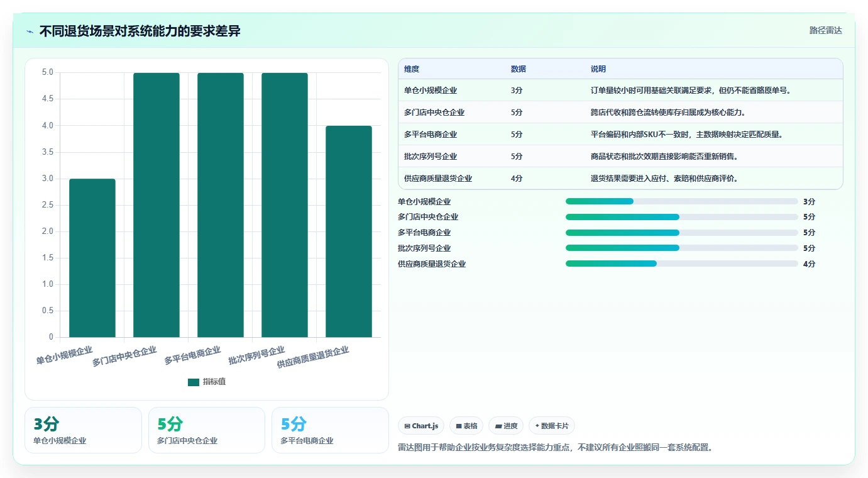Click the 多门店中央仓企业 progress bar
This screenshot has width=868, height=478.
tap(682, 217)
